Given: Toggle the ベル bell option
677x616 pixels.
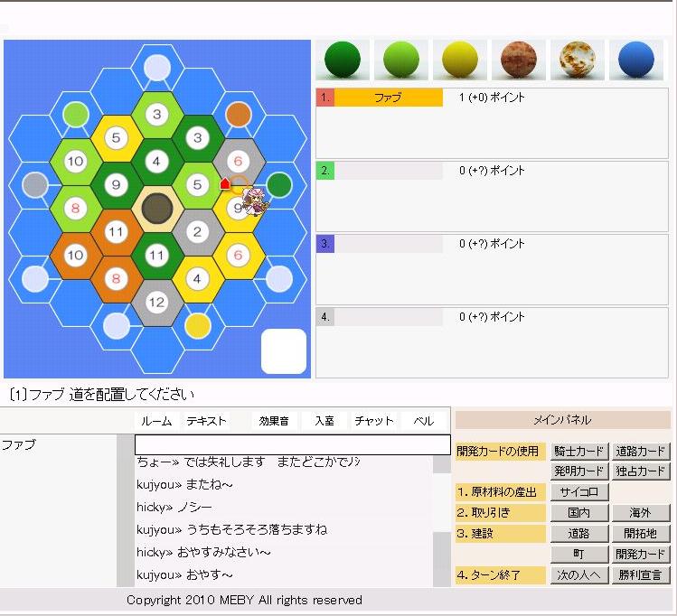Looking at the screenshot, I should coord(423,421).
